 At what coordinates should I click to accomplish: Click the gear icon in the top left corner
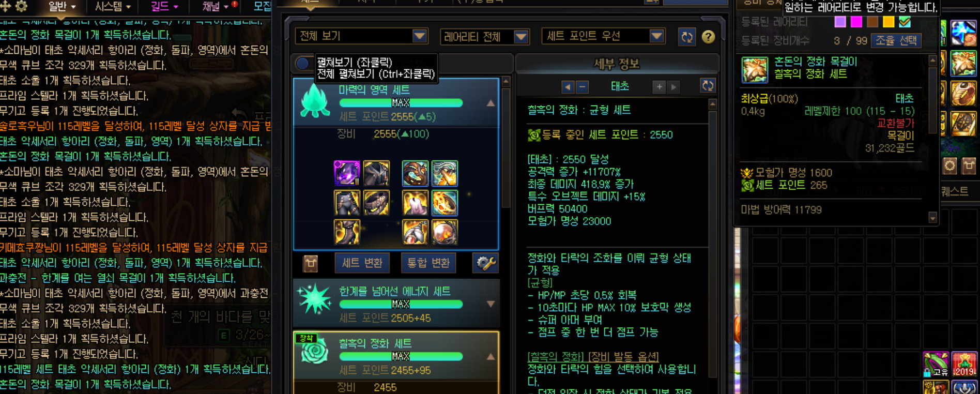21,6
